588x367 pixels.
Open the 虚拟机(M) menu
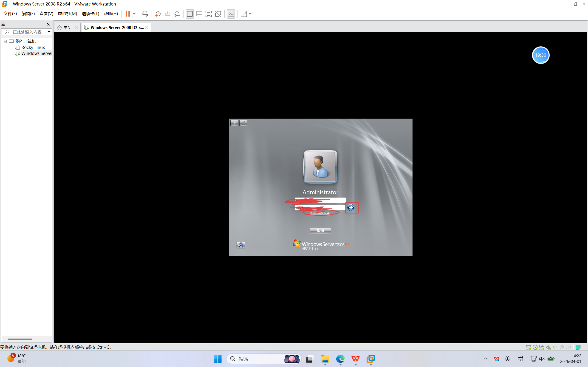pyautogui.click(x=67, y=14)
